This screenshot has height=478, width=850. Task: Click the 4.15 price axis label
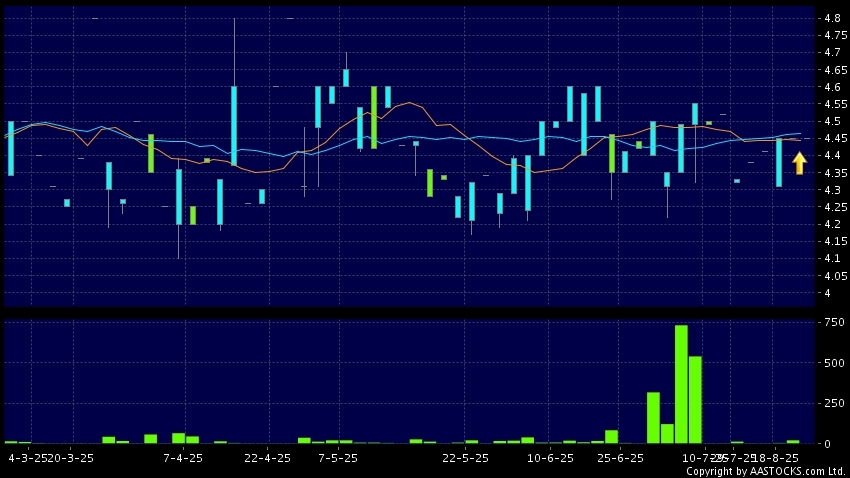[835, 241]
